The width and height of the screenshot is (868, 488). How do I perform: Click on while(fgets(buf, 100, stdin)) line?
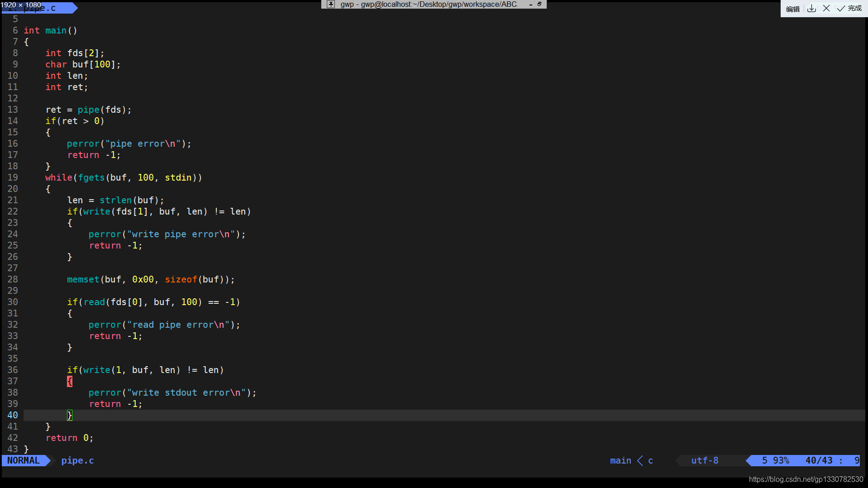click(x=124, y=177)
